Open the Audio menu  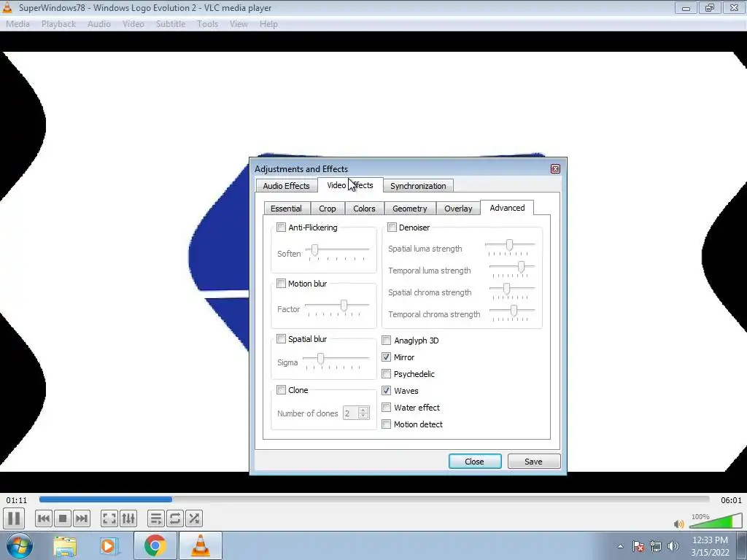click(99, 24)
